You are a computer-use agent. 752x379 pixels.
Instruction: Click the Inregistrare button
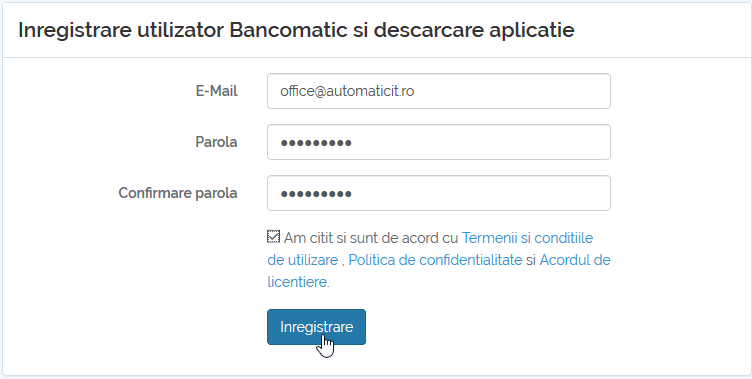316,327
